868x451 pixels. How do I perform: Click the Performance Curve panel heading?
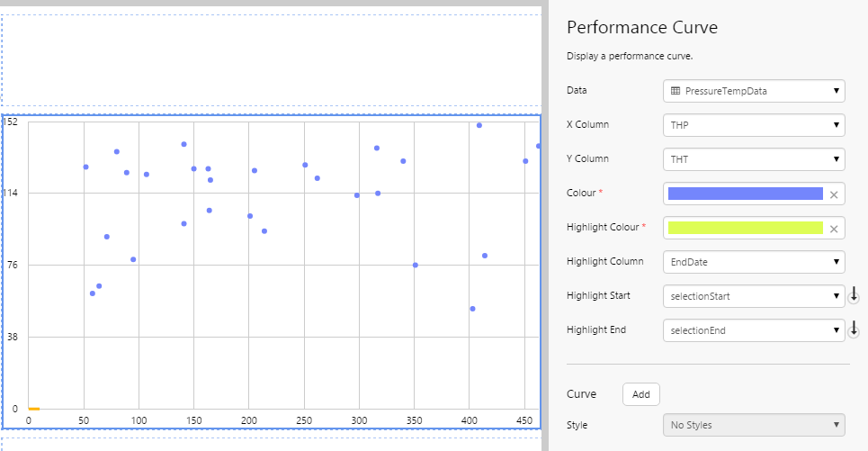pyautogui.click(x=642, y=27)
